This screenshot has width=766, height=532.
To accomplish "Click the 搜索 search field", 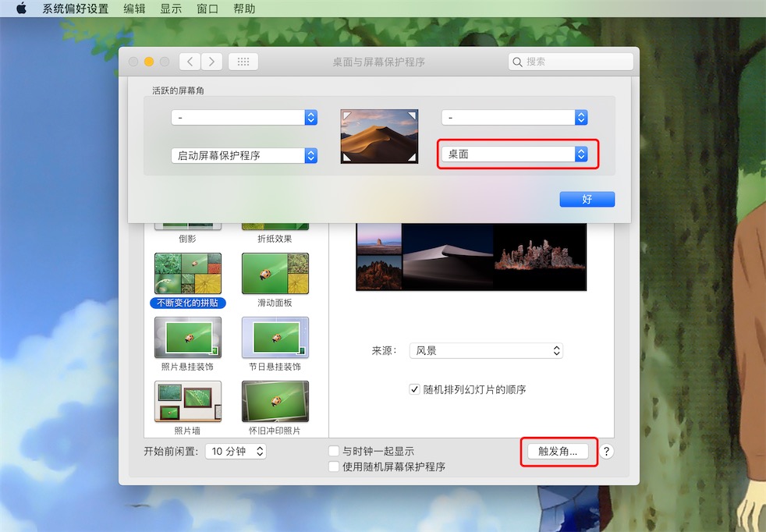I will click(570, 62).
